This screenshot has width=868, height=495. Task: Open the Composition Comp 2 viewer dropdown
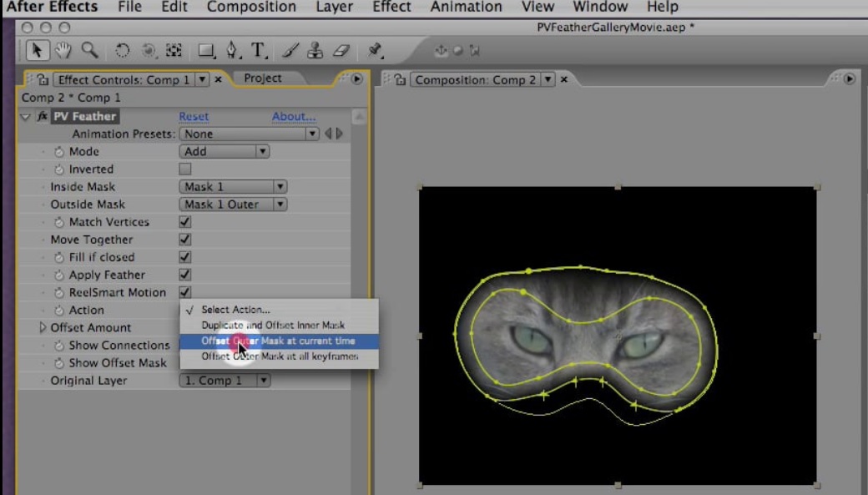pyautogui.click(x=548, y=79)
